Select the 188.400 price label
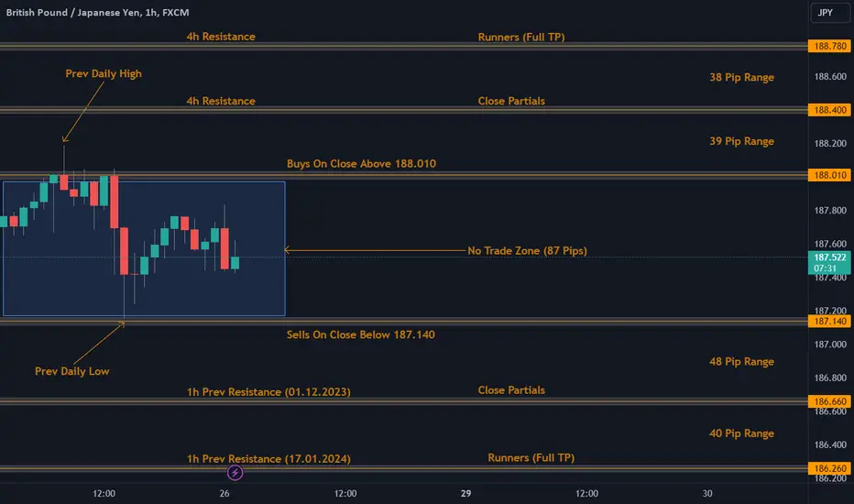The height and width of the screenshot is (504, 854). 829,110
